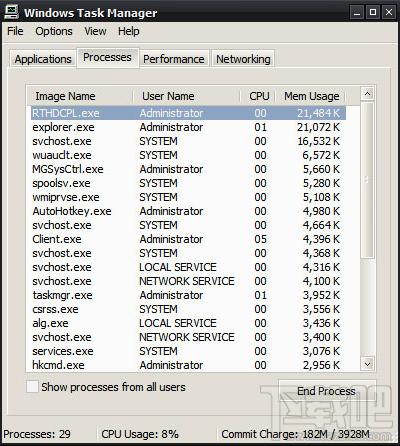Open the Options menu
The height and width of the screenshot is (446, 400).
tap(54, 31)
